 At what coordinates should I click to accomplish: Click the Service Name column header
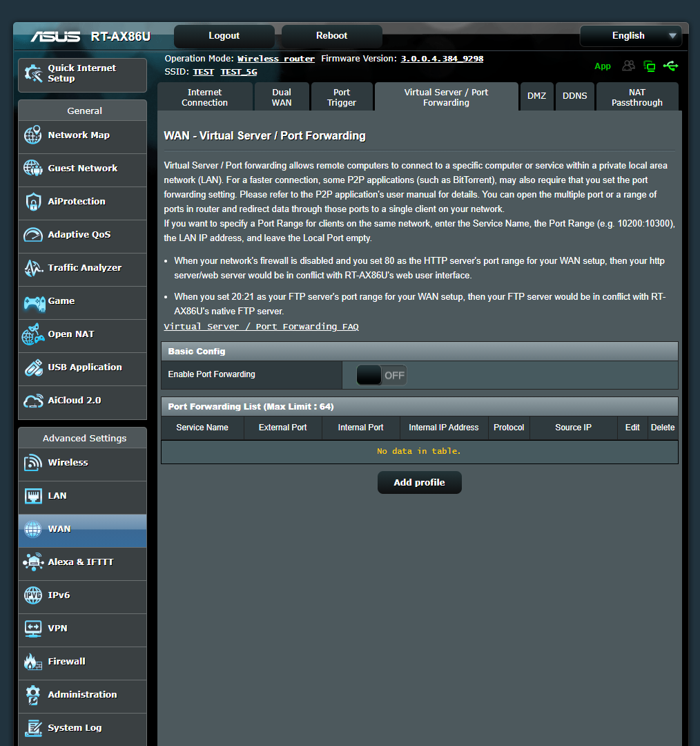pos(202,428)
